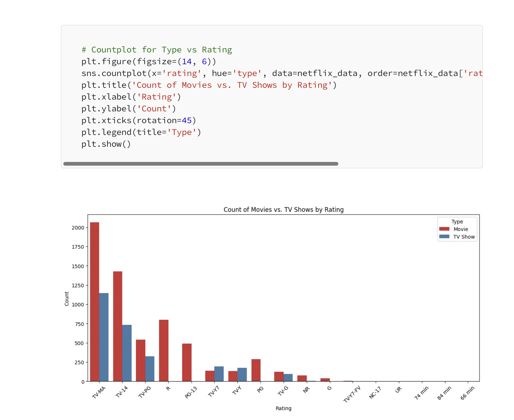
Task: Click the blue TV Show legend swatch
Action: click(444, 237)
